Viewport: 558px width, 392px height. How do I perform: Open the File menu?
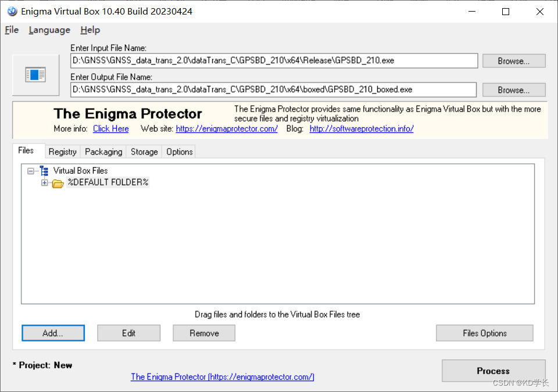click(x=10, y=30)
